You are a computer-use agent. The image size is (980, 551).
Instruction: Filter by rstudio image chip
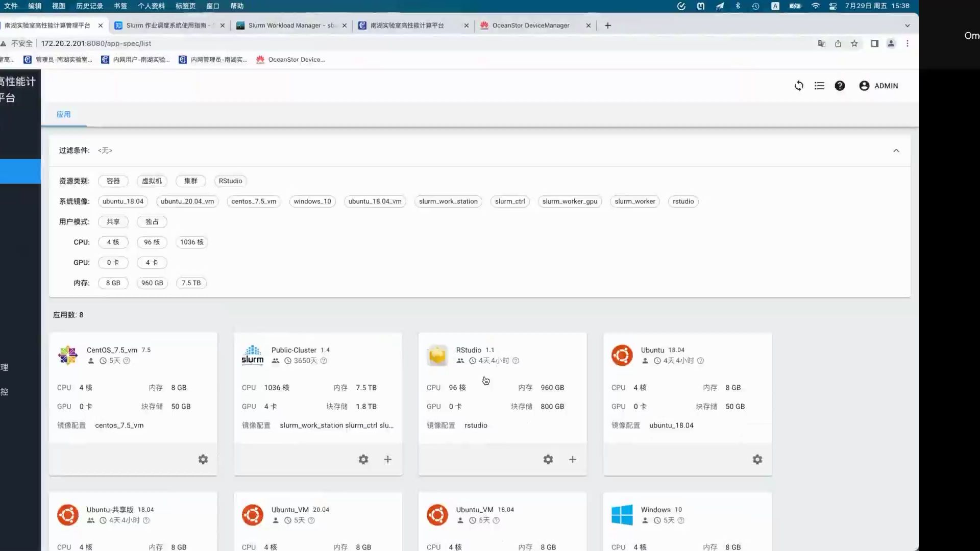(x=683, y=201)
